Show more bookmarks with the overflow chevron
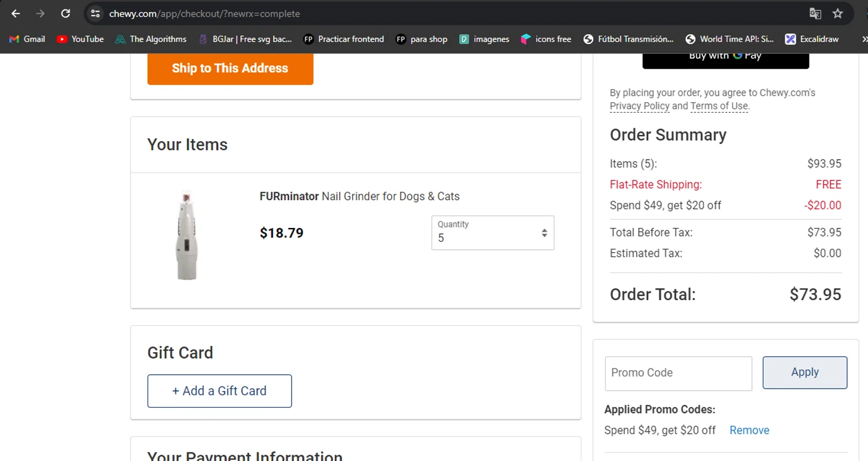868x461 pixels. coord(864,39)
